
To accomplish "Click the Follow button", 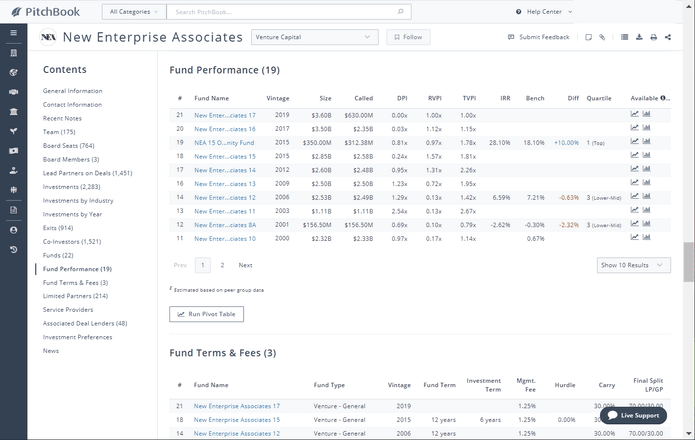I will click(x=408, y=37).
